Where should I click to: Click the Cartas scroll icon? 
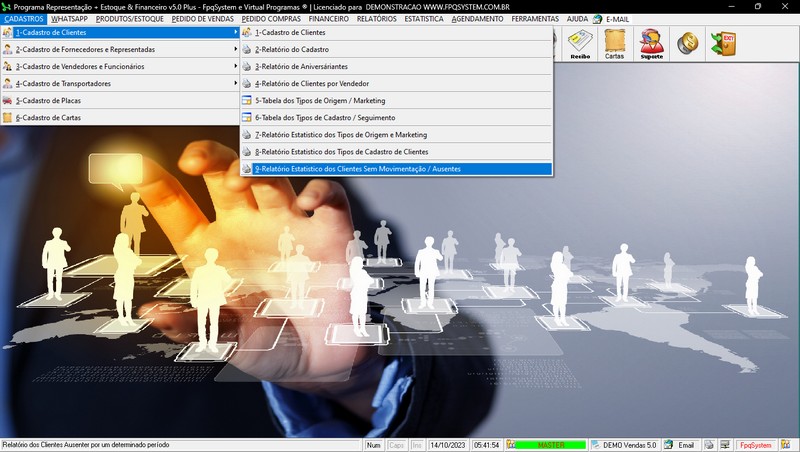coord(615,43)
